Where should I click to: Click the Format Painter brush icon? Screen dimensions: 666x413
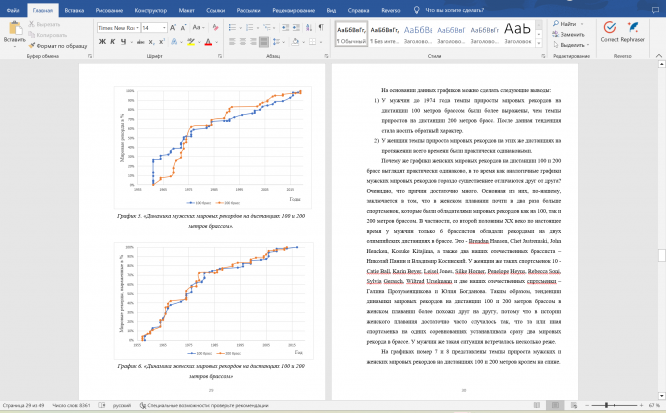point(29,46)
